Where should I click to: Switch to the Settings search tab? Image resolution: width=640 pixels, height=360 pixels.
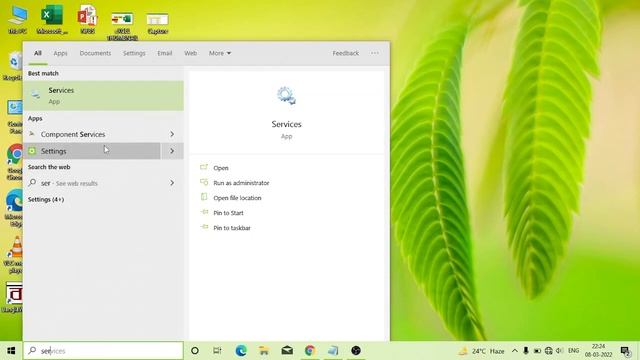[134, 53]
